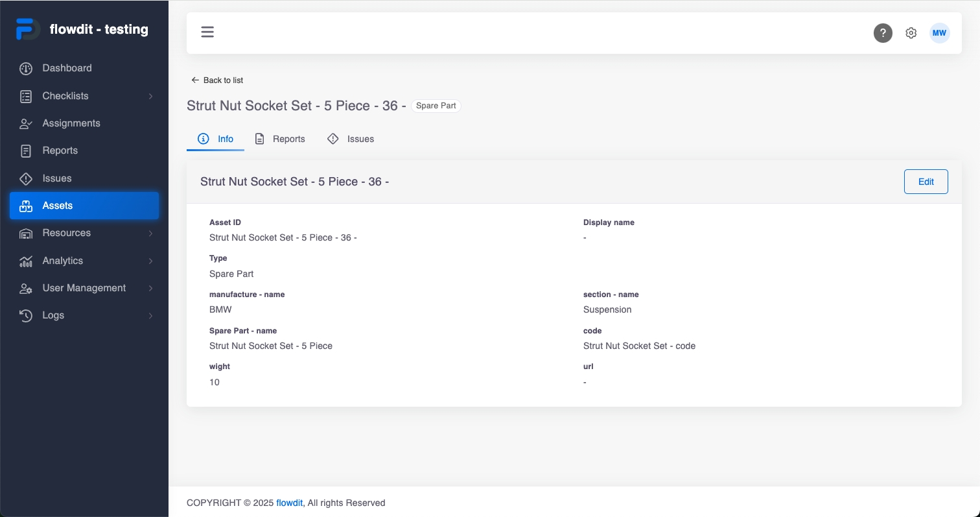The image size is (980, 517).
Task: Expand the Analytics submenu chevron
Action: (x=150, y=261)
